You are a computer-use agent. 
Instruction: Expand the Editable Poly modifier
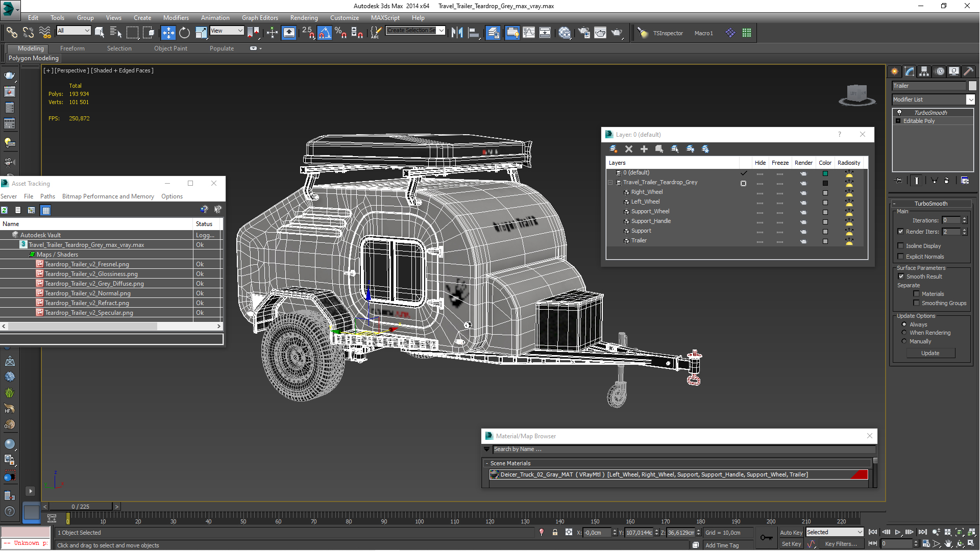[x=898, y=121]
